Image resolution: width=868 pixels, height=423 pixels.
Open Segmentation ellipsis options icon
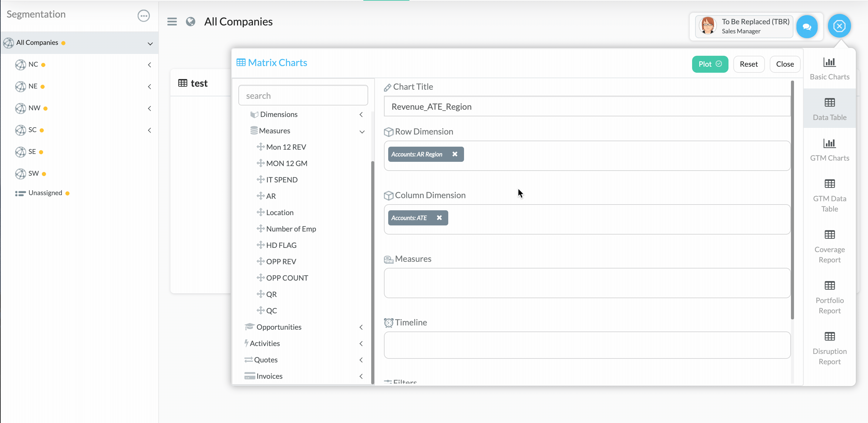[x=143, y=15]
